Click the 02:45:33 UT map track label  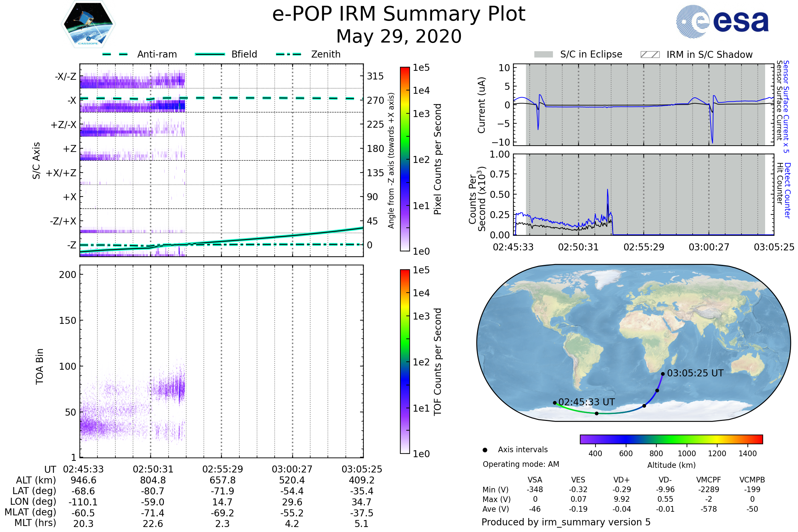tap(586, 402)
